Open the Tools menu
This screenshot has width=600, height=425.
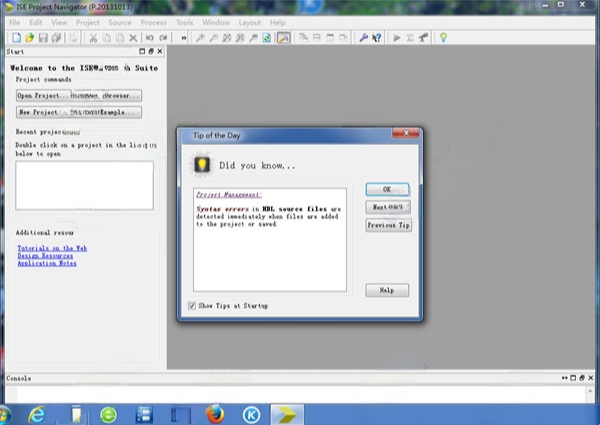coord(184,23)
